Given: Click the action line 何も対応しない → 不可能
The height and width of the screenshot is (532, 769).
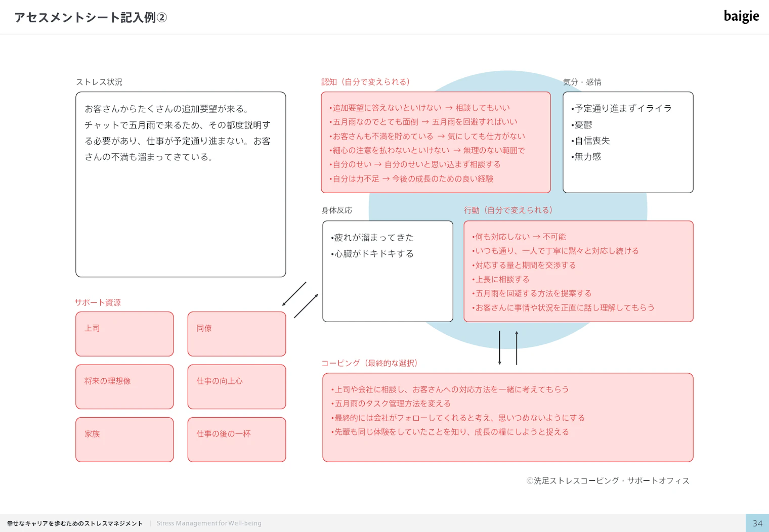Looking at the screenshot, I should (x=519, y=237).
